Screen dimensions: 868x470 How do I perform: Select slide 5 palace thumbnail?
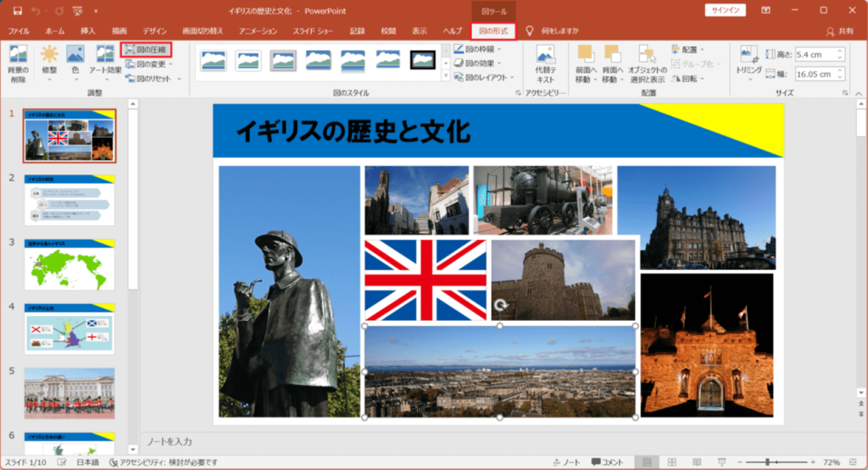(70, 393)
